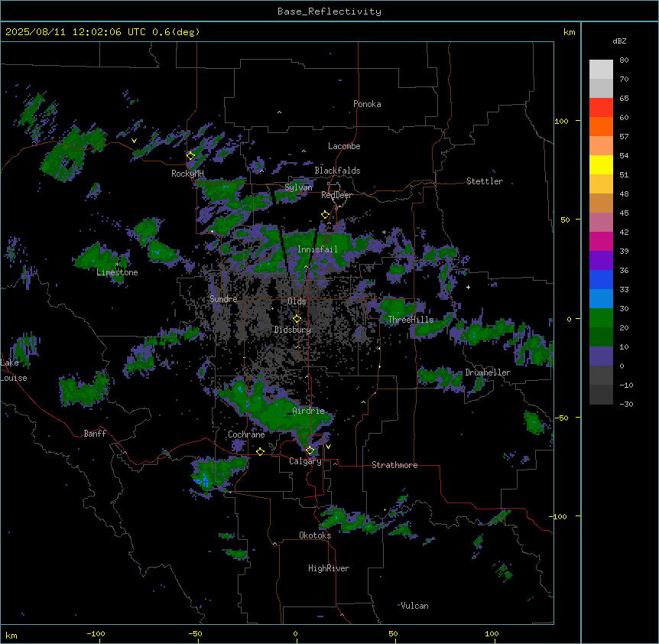The width and height of the screenshot is (659, 644).
Task: Click the Lake Louise label
Action: [x=14, y=370]
